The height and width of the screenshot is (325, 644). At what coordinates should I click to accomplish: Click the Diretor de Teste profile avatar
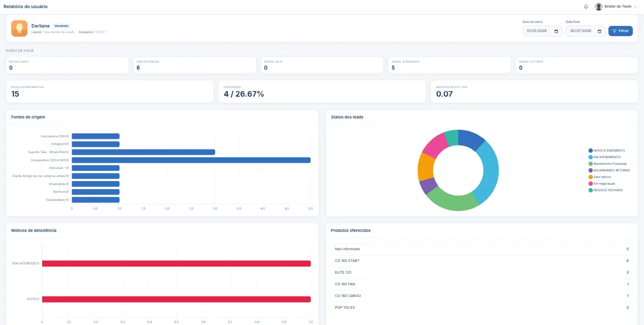click(x=599, y=7)
